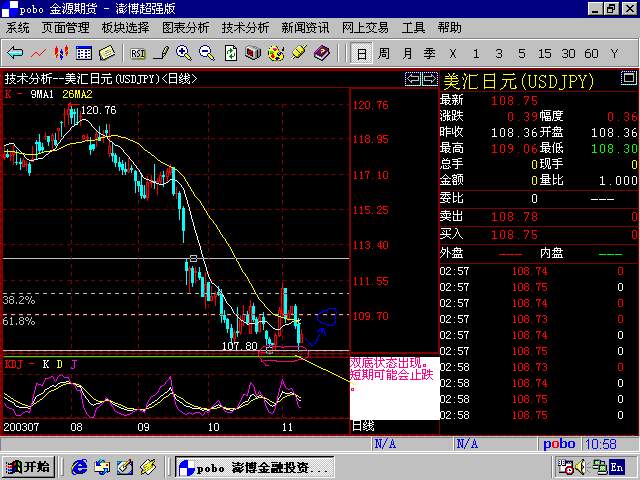Click the right arrow above the chart

pos(430,78)
